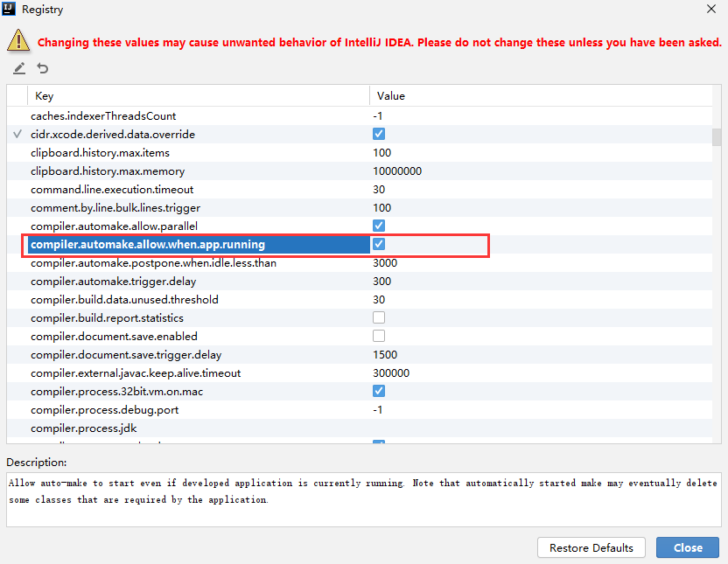The width and height of the screenshot is (728, 564).
Task: Click the value 1500
Action: 385,355
